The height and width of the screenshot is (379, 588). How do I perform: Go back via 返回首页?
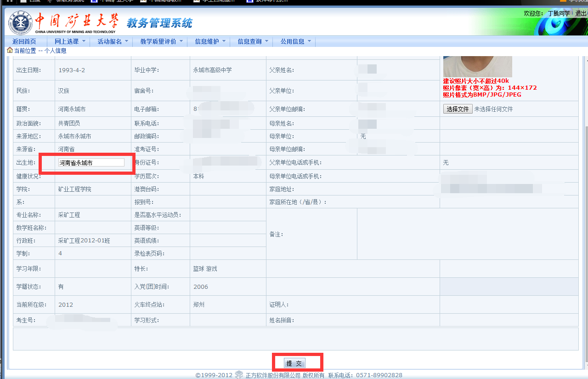(x=24, y=41)
